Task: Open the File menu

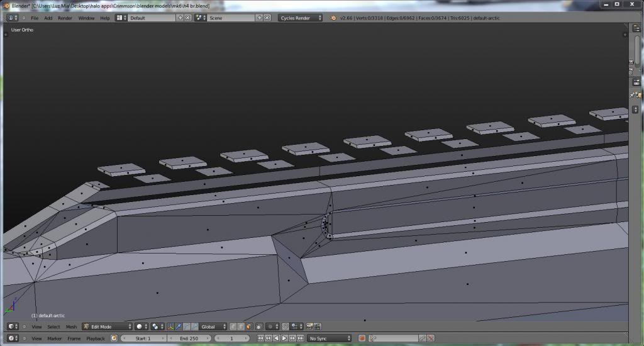Action: click(35, 18)
